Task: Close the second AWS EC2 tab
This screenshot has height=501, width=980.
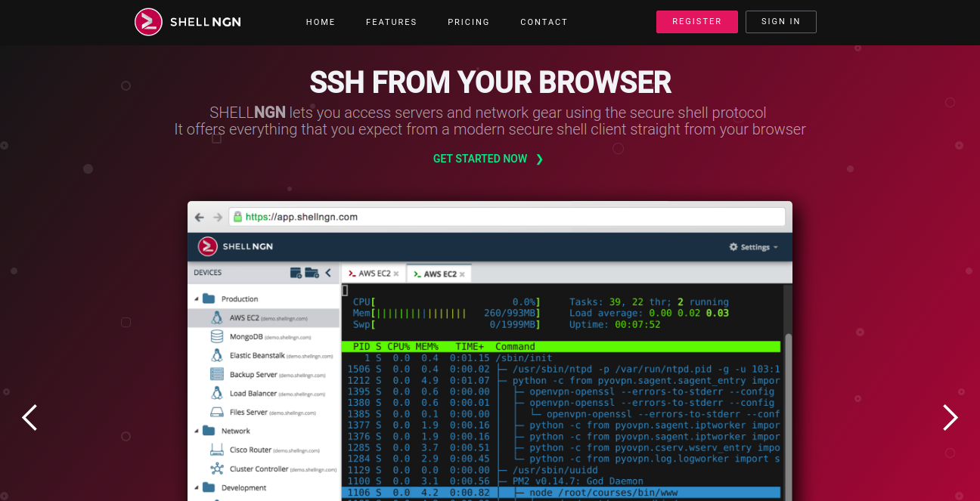Action: pyautogui.click(x=462, y=274)
